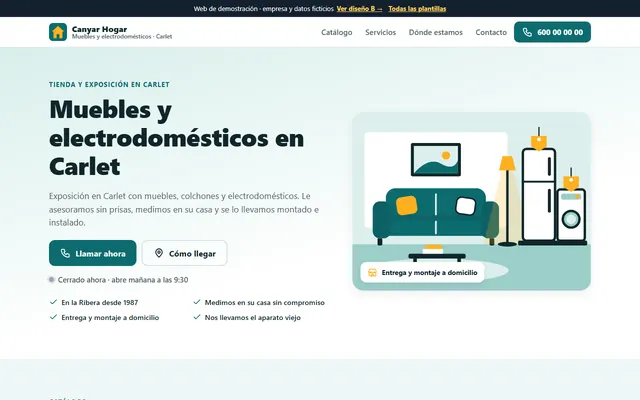Click the Medimos en su casa sin compromiso text
640x400 pixels.
[264, 302]
